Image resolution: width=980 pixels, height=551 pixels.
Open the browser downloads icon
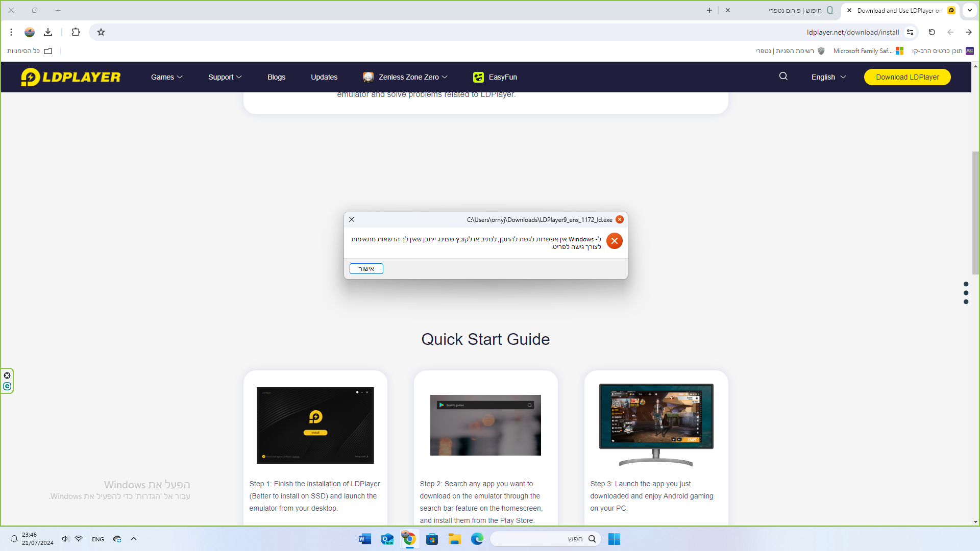pos(48,32)
